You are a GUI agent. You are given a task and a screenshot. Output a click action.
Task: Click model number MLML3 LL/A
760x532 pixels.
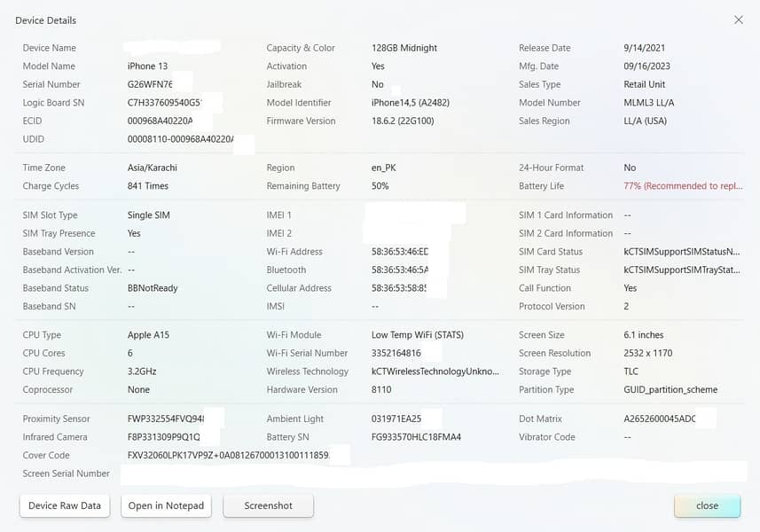648,103
